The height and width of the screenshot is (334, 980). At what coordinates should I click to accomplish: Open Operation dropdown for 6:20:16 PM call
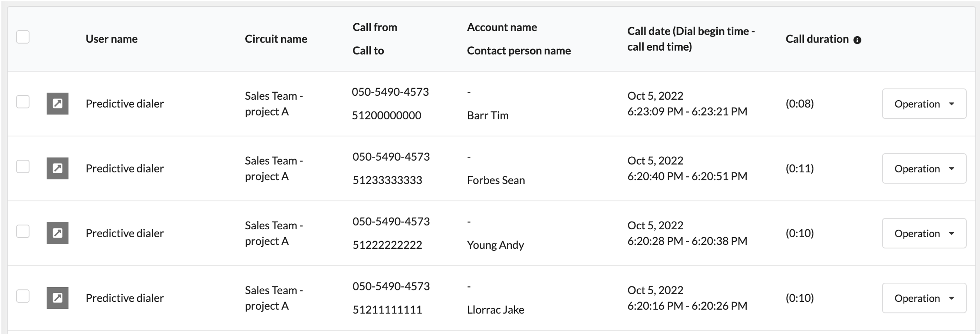click(924, 297)
